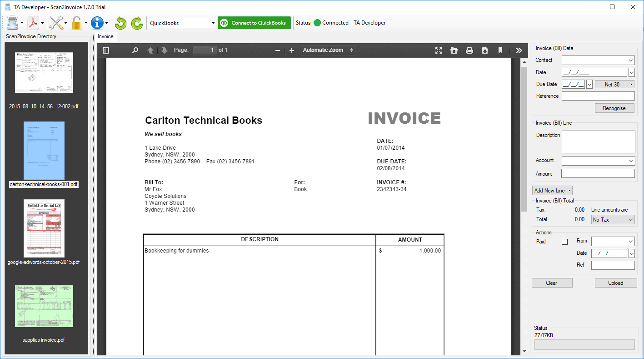This screenshot has height=359, width=644.
Task: Click the Adobe PDF icon in the toolbar
Action: click(x=33, y=22)
